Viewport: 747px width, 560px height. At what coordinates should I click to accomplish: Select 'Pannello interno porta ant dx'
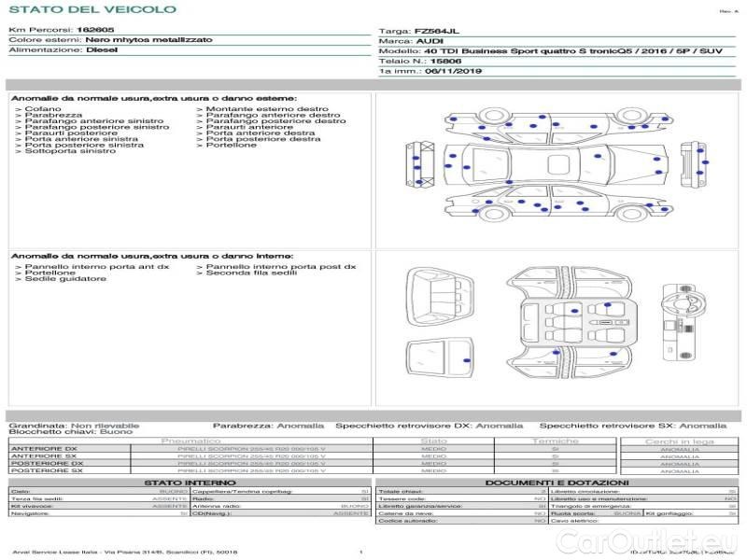click(97, 267)
